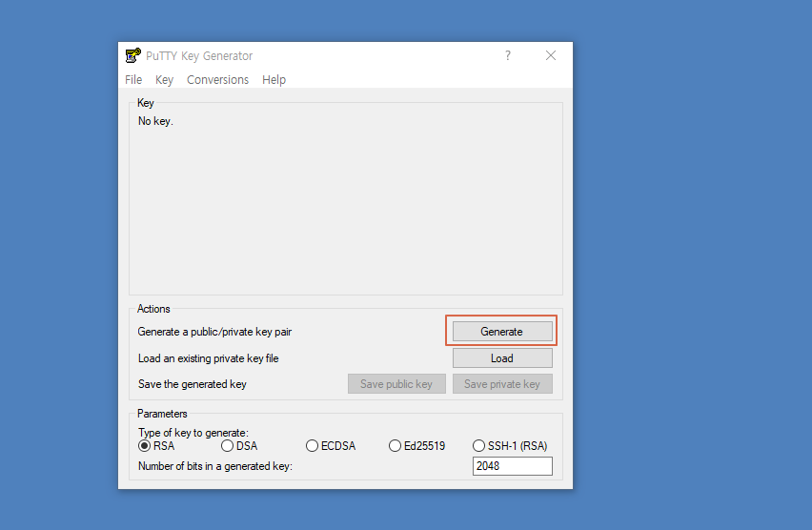812x530 pixels.
Task: Click the Save private key button
Action: coord(502,384)
